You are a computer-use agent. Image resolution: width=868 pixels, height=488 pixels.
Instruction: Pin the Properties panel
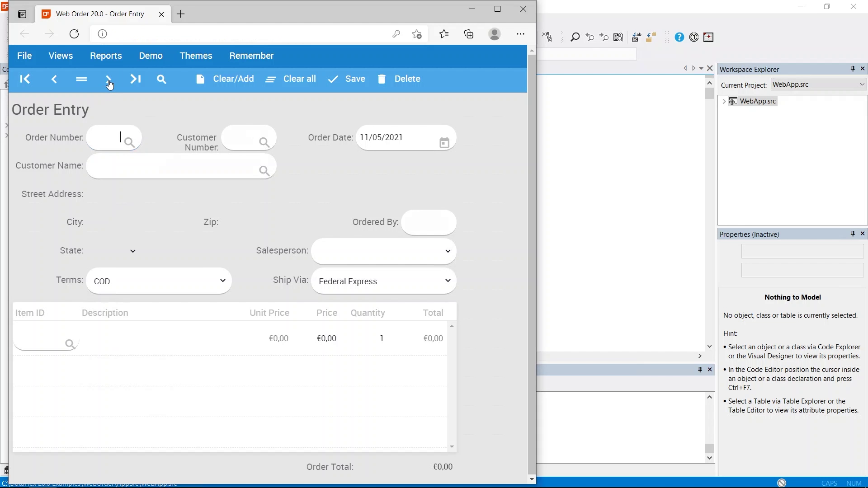[x=853, y=234]
